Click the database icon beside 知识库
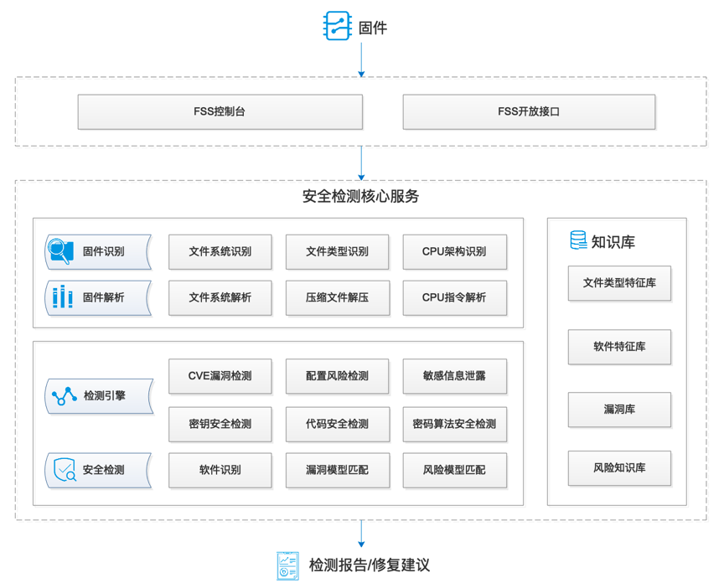724x588 pixels. tap(578, 240)
